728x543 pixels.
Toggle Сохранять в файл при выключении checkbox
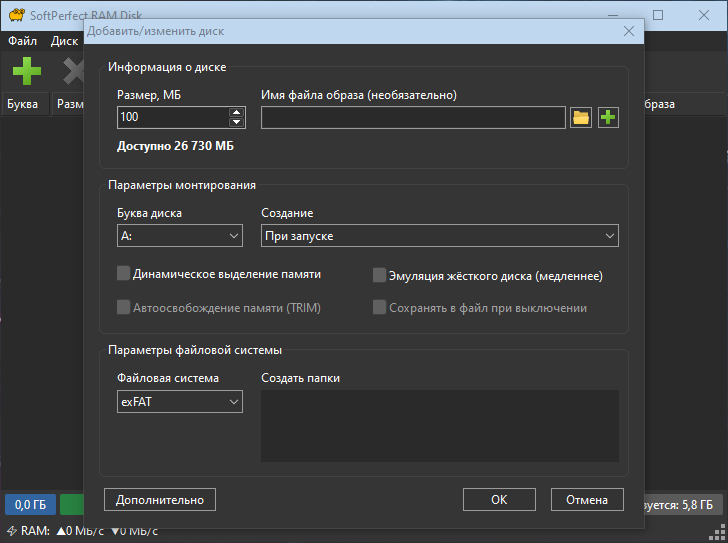click(380, 308)
